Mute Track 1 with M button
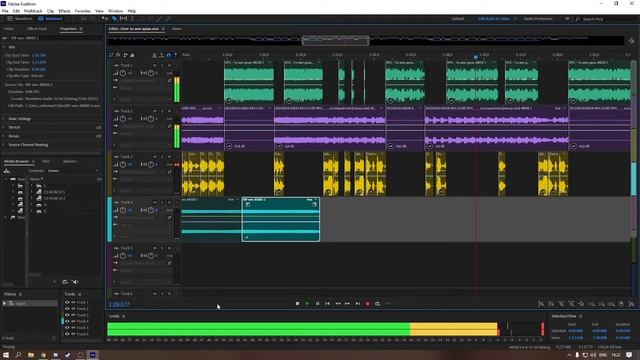 coord(155,65)
